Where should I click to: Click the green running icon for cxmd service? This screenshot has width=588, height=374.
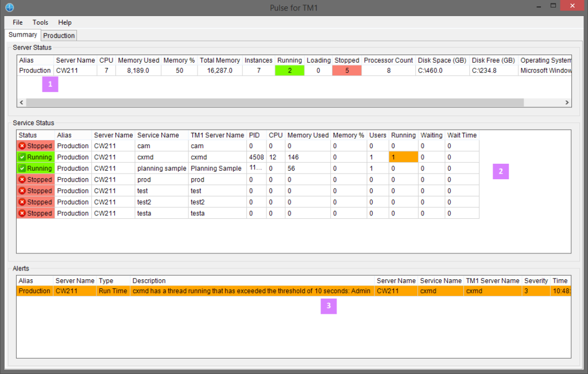tap(22, 157)
